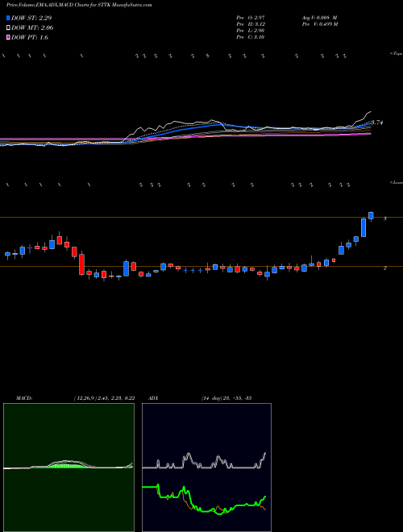This screenshot has height=532, width=403.
Task: Click the 'Pre V: 0.499 M' value
Action: point(319,24)
